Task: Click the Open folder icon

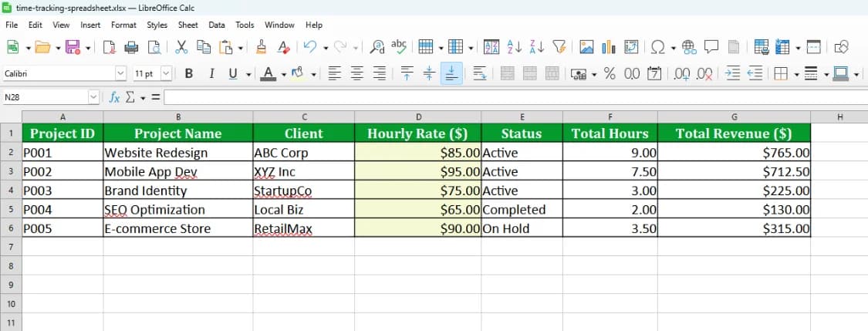Action: click(42, 47)
